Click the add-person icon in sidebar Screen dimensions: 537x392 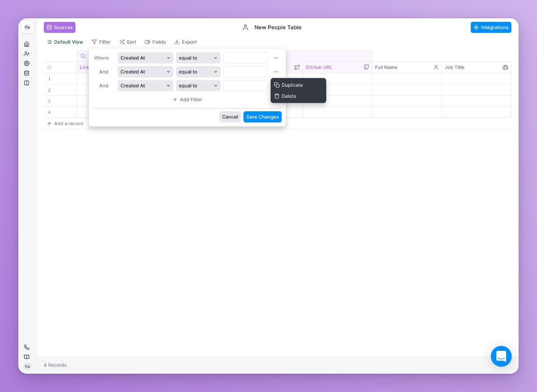(x=27, y=54)
